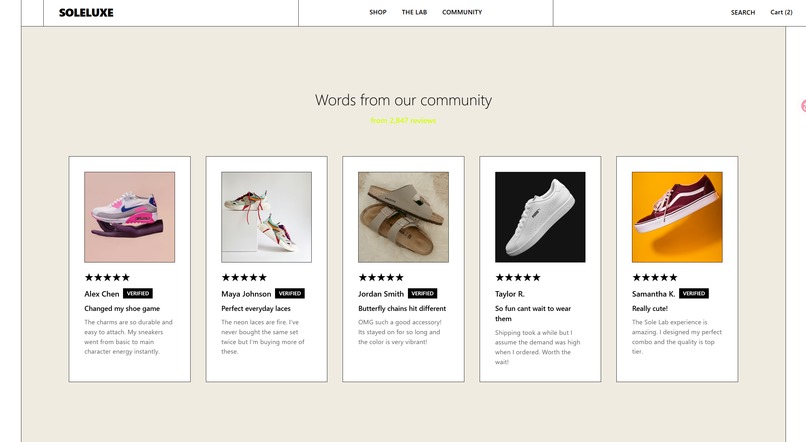Click the VERIFIED badge next to Samantha K.
Image resolution: width=806 pixels, height=442 pixels.
[x=694, y=293]
